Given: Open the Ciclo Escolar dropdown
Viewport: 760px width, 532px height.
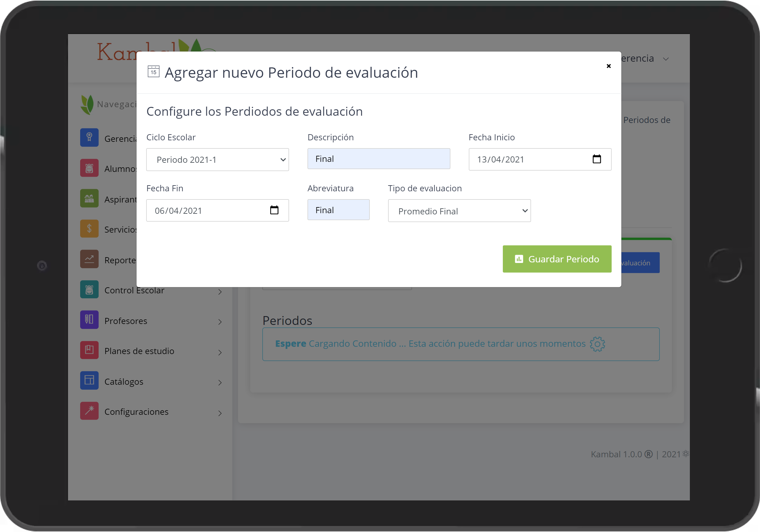Looking at the screenshot, I should tap(217, 159).
